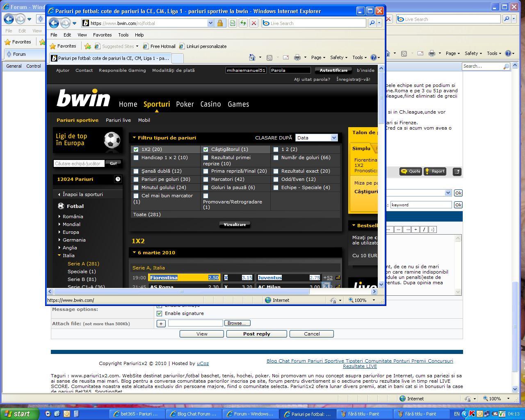Image resolution: width=525 pixels, height=420 pixels.
Task: Check the 1 2 (2) filter checkbox
Action: pyautogui.click(x=276, y=149)
